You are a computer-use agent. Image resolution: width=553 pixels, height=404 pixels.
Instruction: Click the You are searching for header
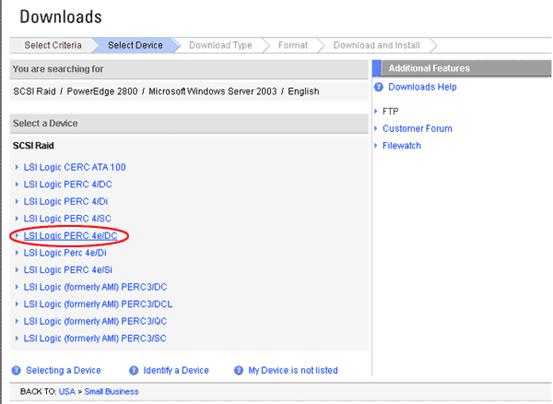click(x=189, y=69)
